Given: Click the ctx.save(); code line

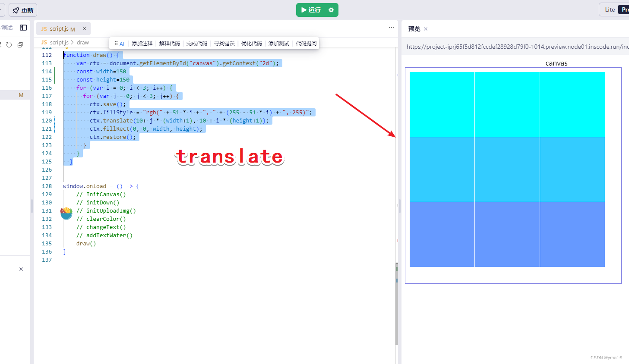Looking at the screenshot, I should click(108, 104).
